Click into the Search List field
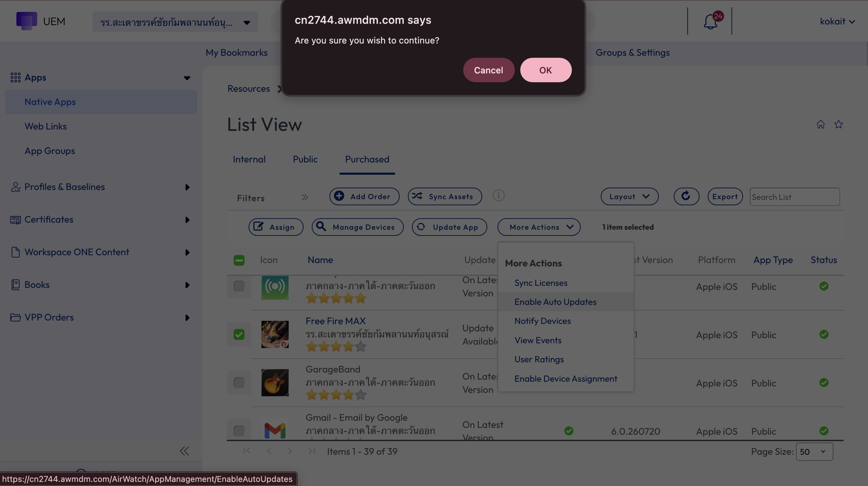The height and width of the screenshot is (486, 868). (795, 197)
